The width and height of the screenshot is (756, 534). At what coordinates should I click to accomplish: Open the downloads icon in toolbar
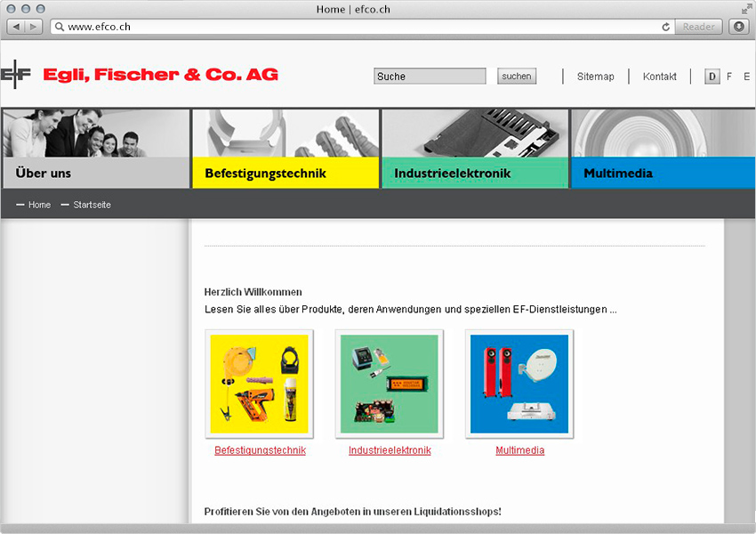(738, 27)
